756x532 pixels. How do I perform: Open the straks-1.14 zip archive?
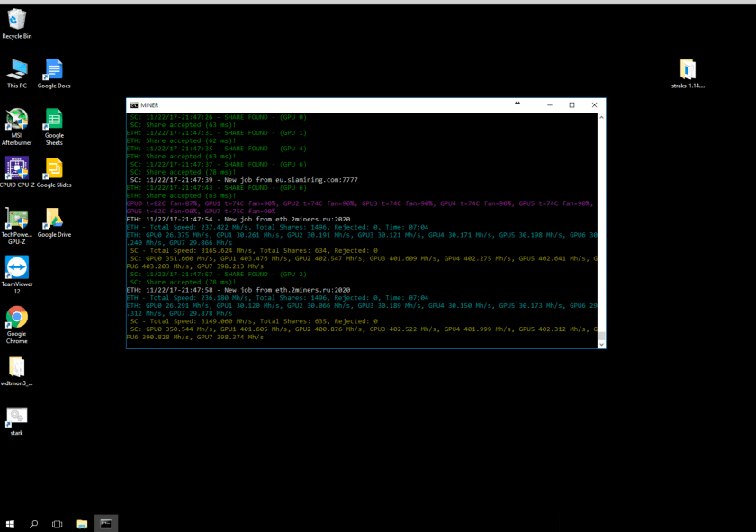pos(688,69)
